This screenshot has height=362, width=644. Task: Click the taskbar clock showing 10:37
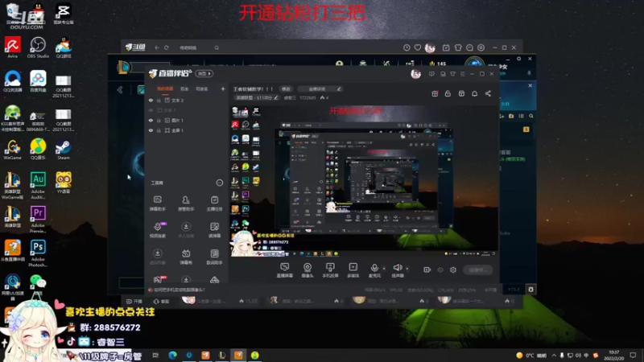click(613, 355)
